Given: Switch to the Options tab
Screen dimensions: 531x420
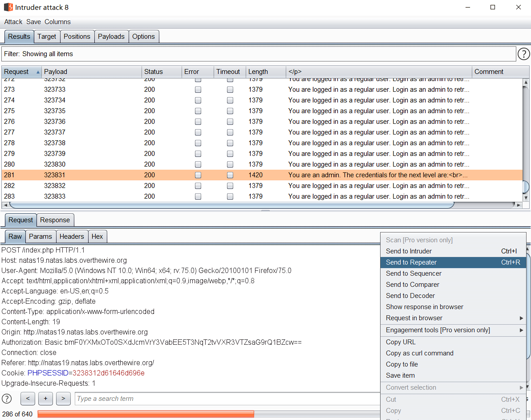Looking at the screenshot, I should (x=144, y=36).
